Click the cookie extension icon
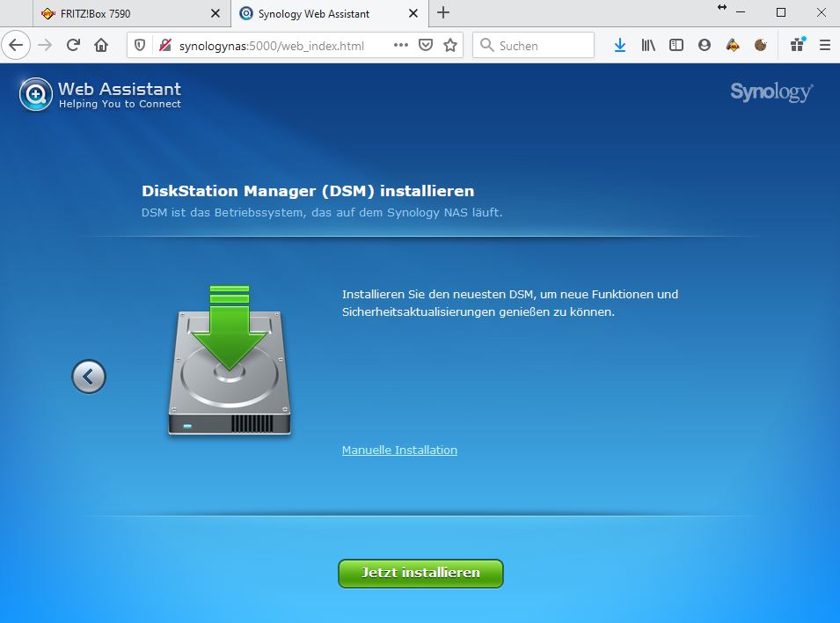This screenshot has width=840, height=623. [x=761, y=46]
